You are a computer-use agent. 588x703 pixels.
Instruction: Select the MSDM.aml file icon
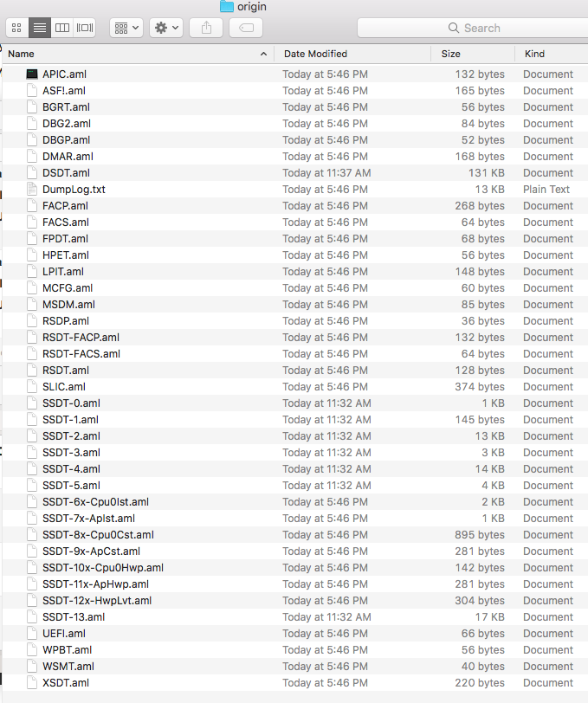[x=32, y=305]
